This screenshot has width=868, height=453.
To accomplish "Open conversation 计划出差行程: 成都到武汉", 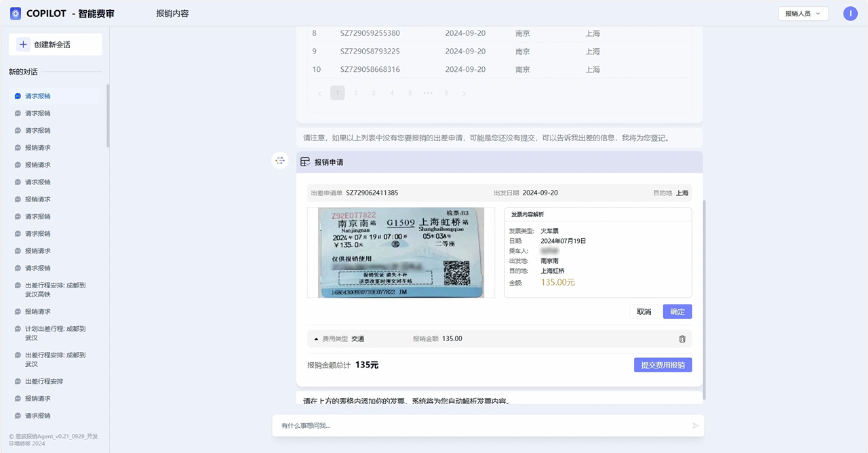I will 56,333.
